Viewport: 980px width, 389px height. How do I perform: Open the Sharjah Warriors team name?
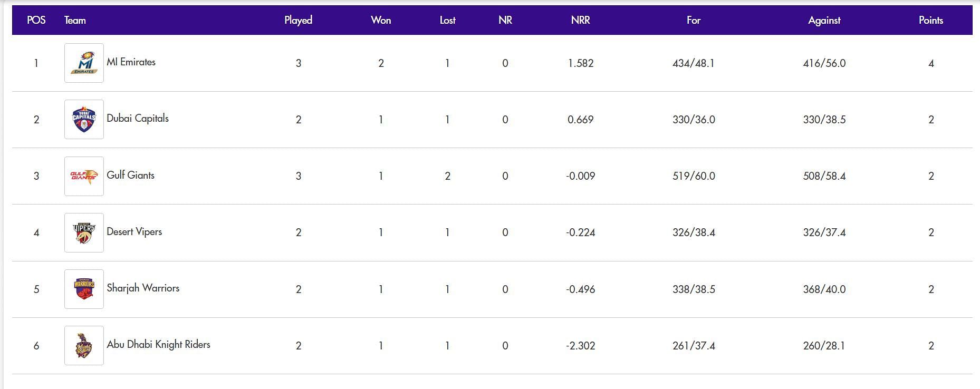coord(143,288)
